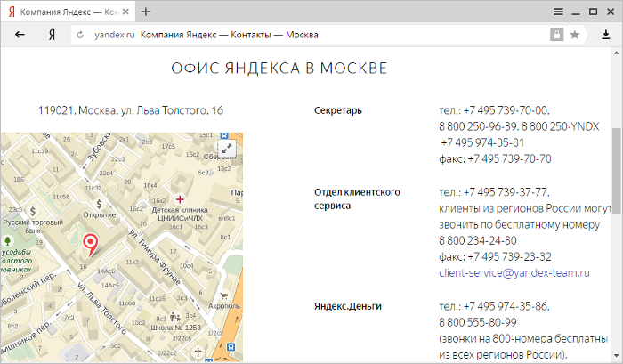Click the address bar page title
The height and width of the screenshot is (364, 623).
[x=230, y=35]
